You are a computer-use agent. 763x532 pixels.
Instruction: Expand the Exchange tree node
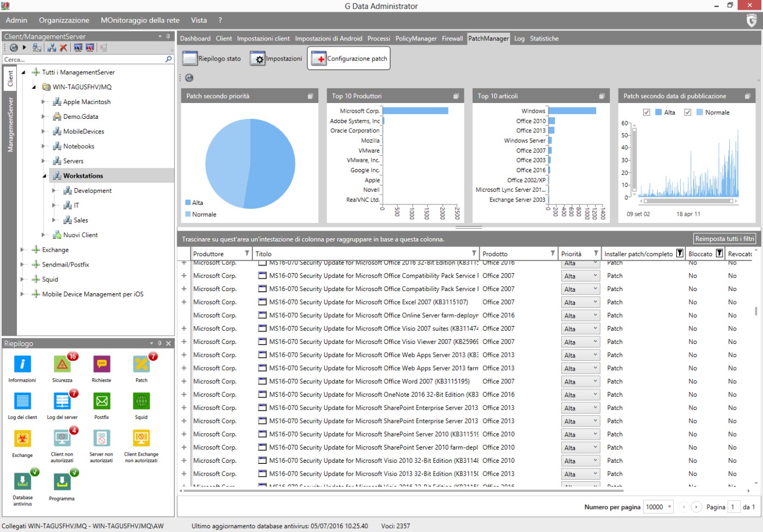[x=22, y=250]
